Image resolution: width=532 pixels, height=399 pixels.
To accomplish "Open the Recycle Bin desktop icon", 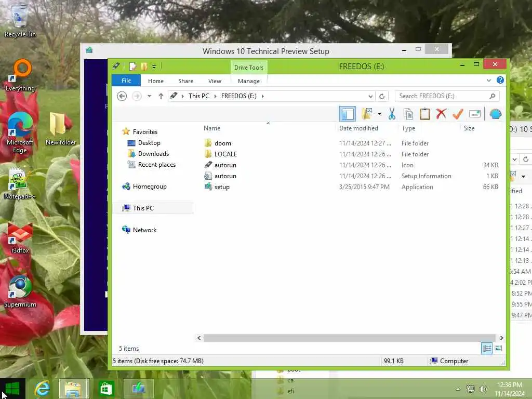I will [x=20, y=21].
